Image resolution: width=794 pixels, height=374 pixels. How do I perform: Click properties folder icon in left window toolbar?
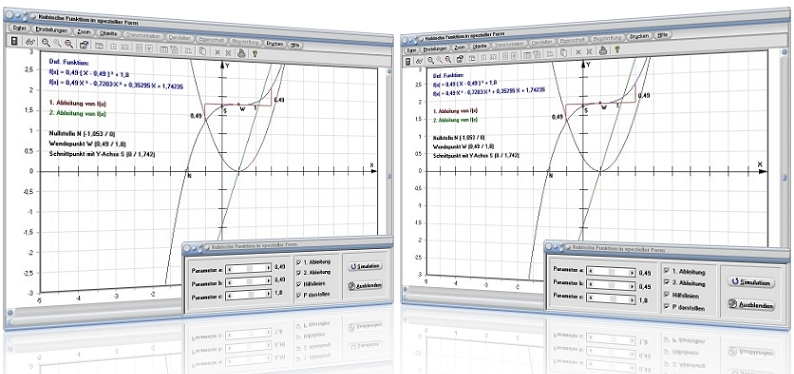coord(84,45)
